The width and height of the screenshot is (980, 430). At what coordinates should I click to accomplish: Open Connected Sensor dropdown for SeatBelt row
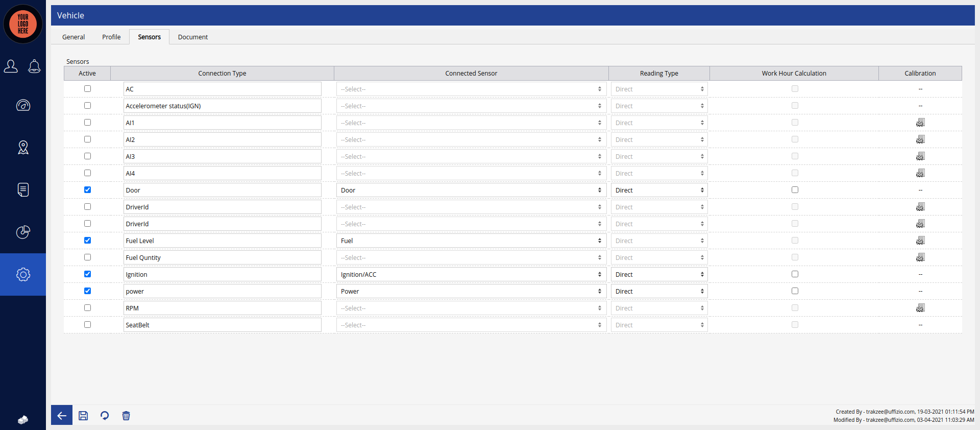(471, 325)
